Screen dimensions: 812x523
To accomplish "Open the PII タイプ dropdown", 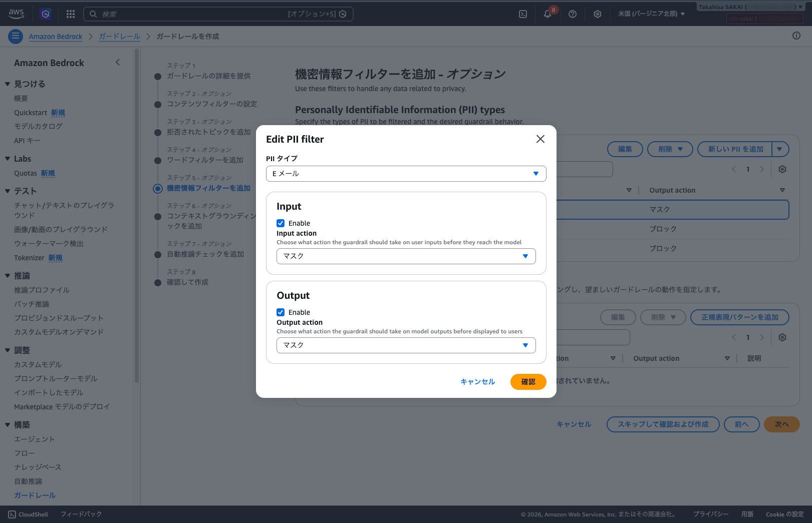I will tap(406, 174).
